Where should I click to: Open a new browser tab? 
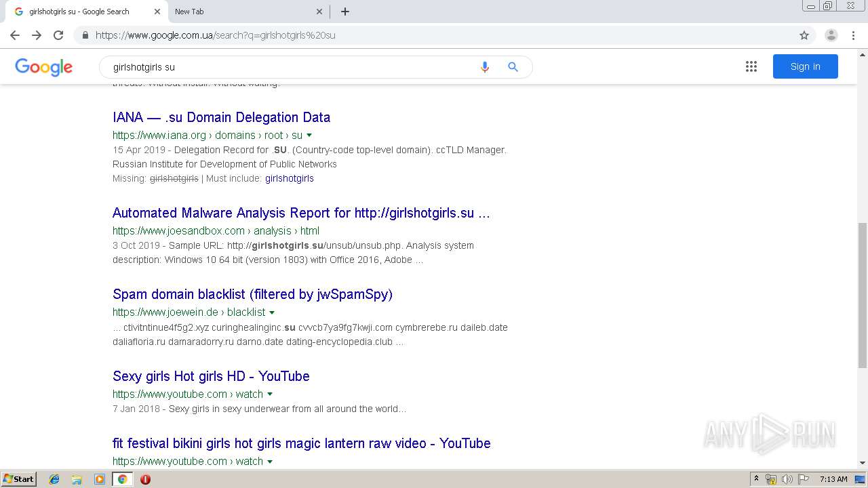pos(345,12)
